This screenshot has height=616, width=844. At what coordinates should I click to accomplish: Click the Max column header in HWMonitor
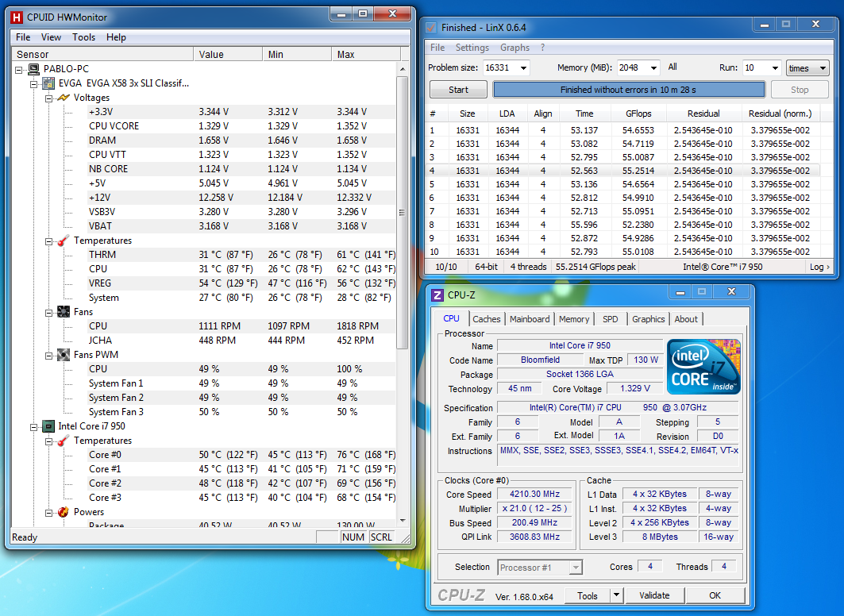pos(366,54)
